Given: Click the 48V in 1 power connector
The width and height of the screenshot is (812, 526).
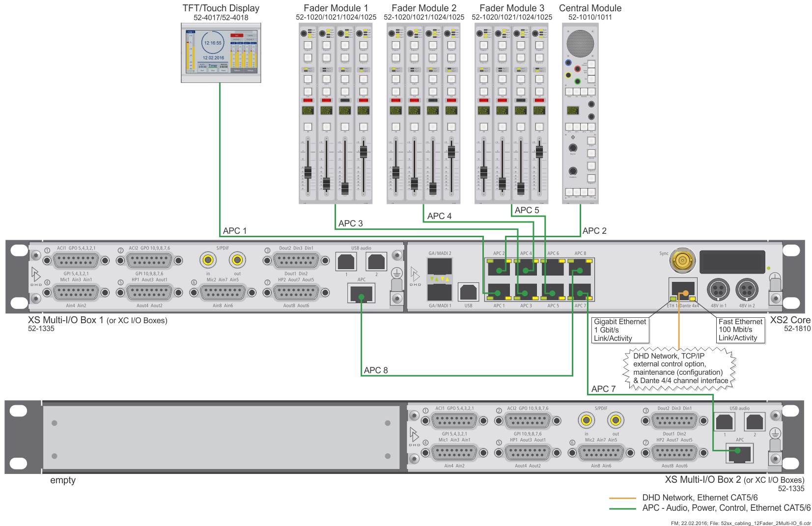Looking at the screenshot, I should (718, 289).
